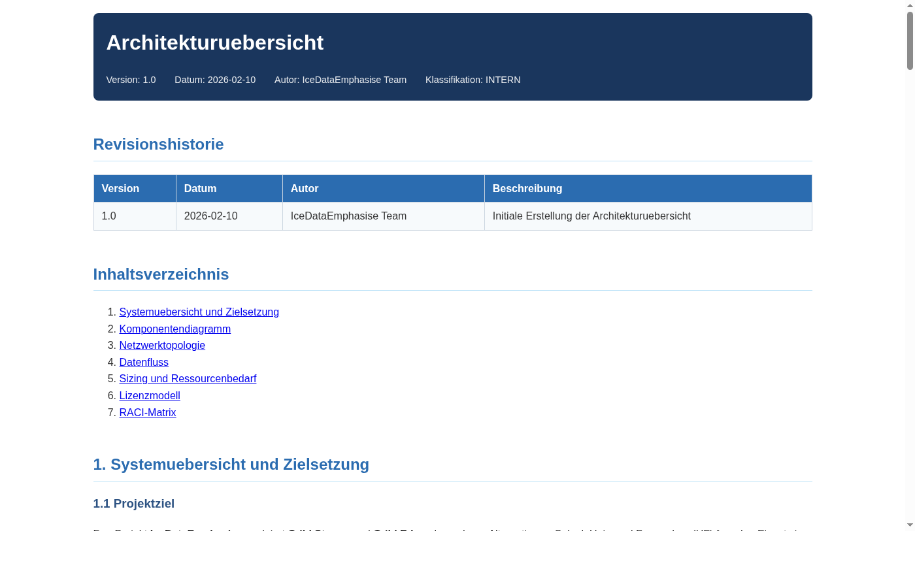Click the 1.1 Projektziel subheading
The width and height of the screenshot is (915, 588).
click(133, 503)
